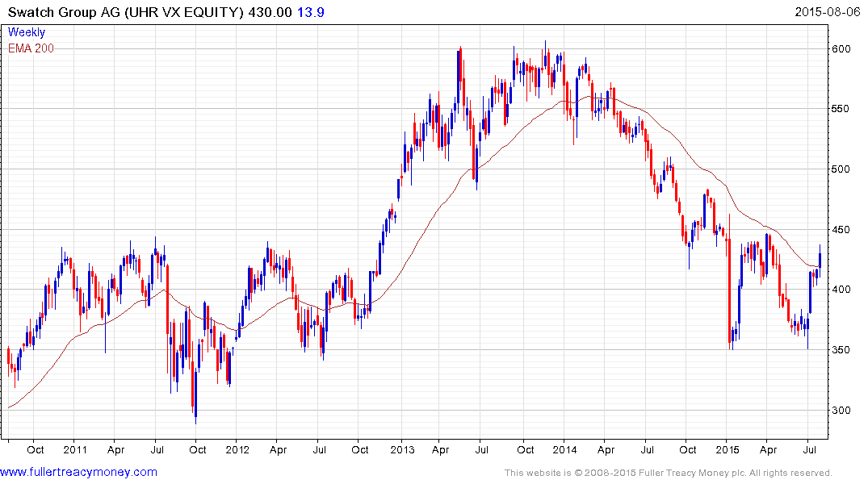Click the 450 price axis label
Screen dimensions: 868x484
click(841, 229)
